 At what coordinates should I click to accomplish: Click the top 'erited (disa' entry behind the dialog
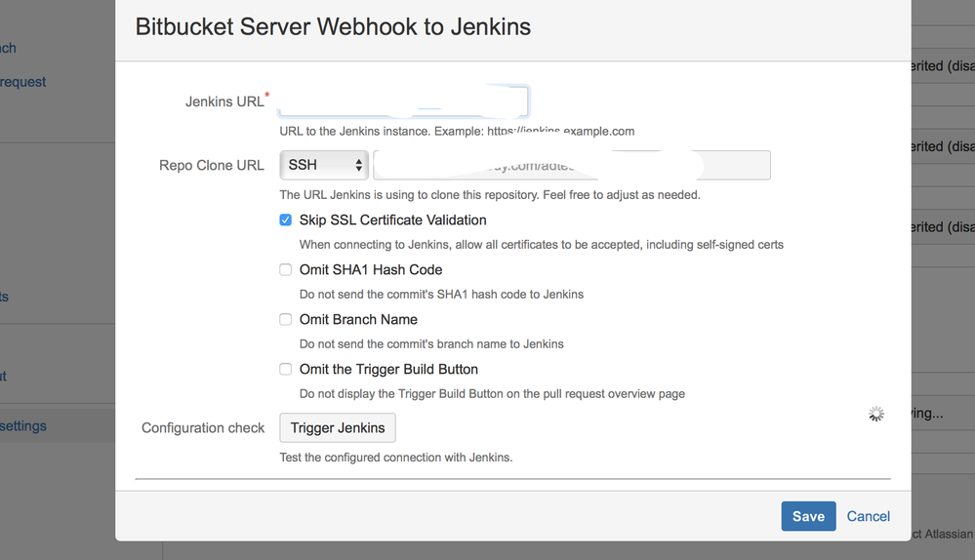942,66
